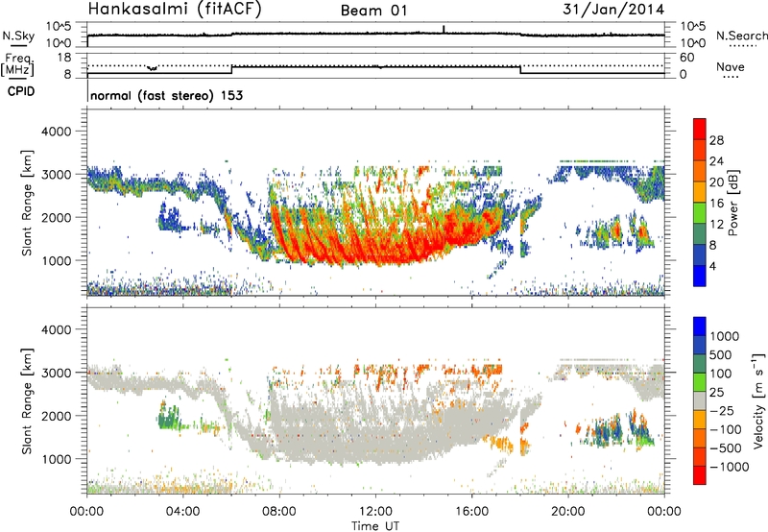
Task: Click the Velocity [m s⁻¹] color bar label
Action: pyautogui.click(x=757, y=399)
